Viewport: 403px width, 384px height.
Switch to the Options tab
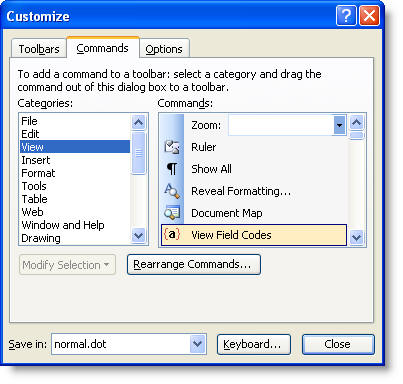pyautogui.click(x=164, y=49)
